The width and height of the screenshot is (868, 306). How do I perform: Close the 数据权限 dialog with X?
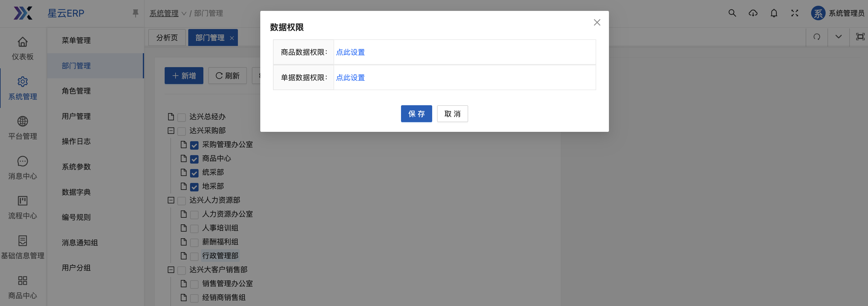597,23
